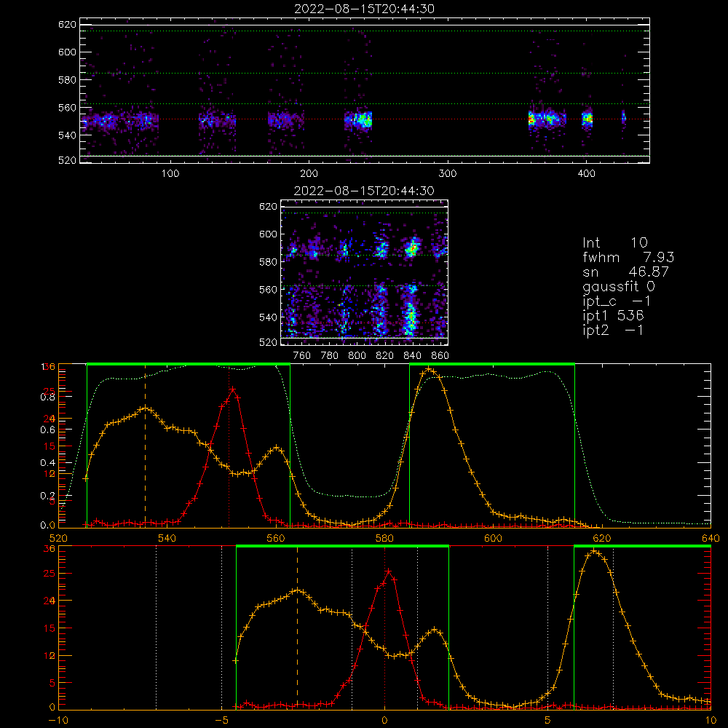Screen dimensions: 728x728
Task: Click the red curve peak at 0 in the -10 to 10 plot
Action: 389,571
